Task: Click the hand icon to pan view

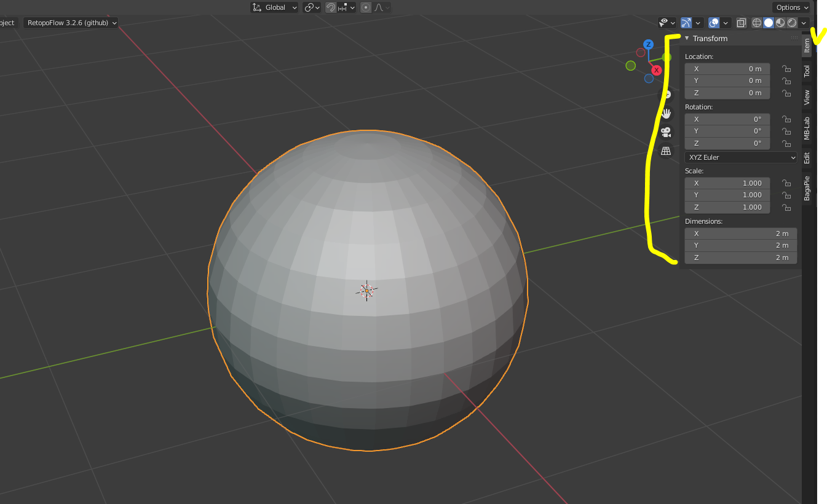Action: 666,113
